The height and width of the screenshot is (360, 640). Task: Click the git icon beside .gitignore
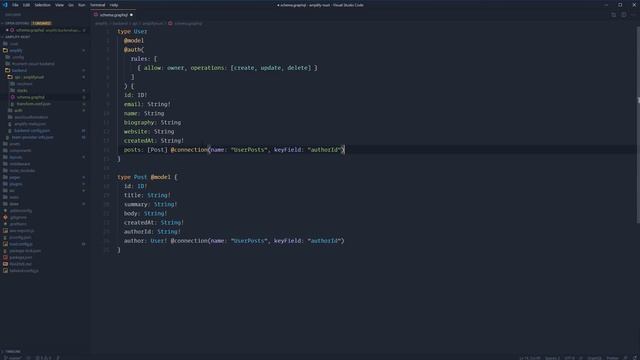point(5,217)
